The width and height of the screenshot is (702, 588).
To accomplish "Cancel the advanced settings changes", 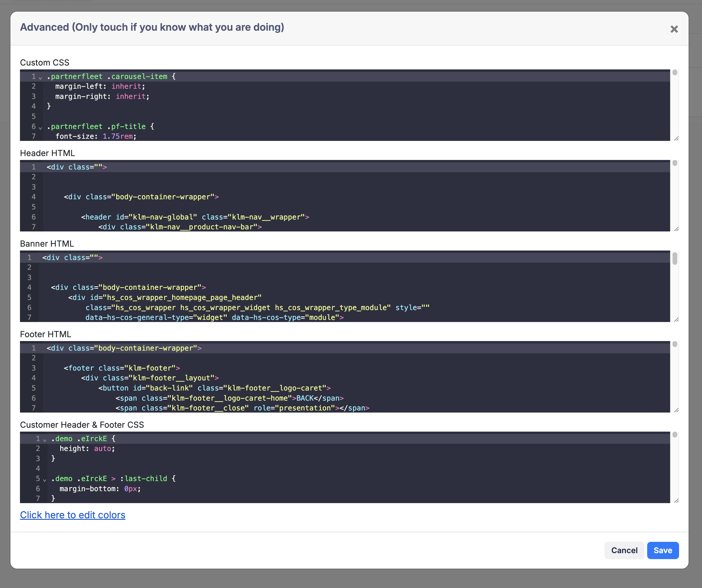I will [x=624, y=550].
